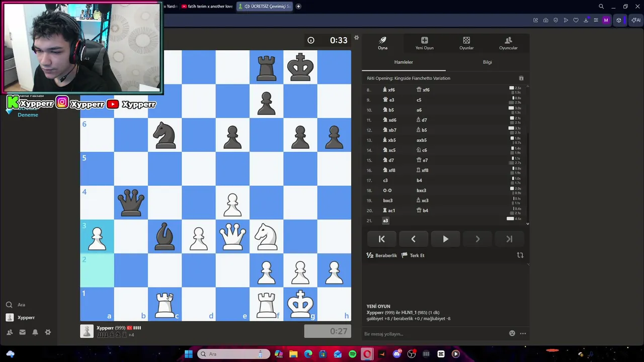Open the emoji picker in chat
Viewport: 644px width, 362px height.
pyautogui.click(x=512, y=333)
